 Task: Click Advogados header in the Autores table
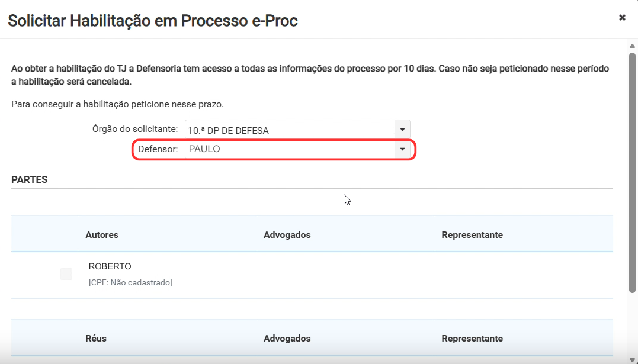287,235
